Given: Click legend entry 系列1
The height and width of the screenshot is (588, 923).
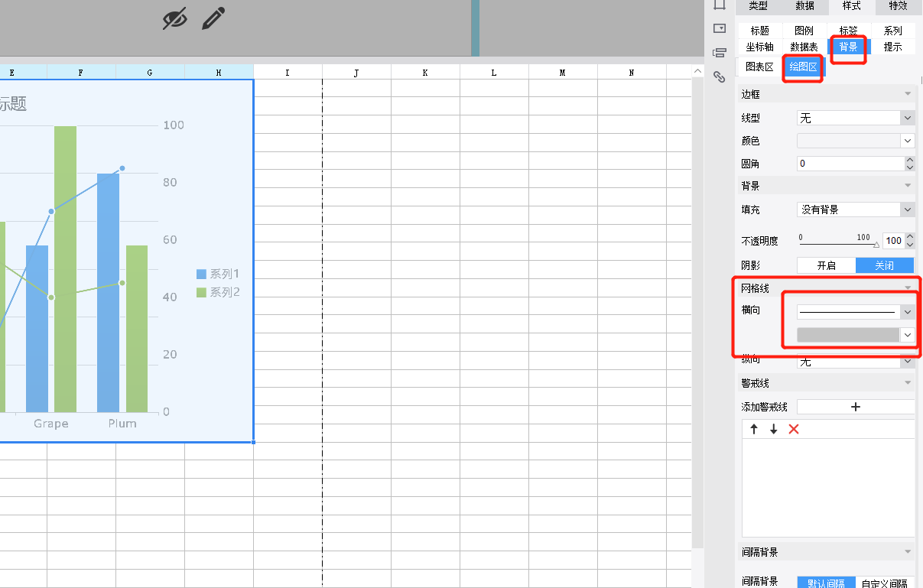Looking at the screenshot, I should click(218, 274).
